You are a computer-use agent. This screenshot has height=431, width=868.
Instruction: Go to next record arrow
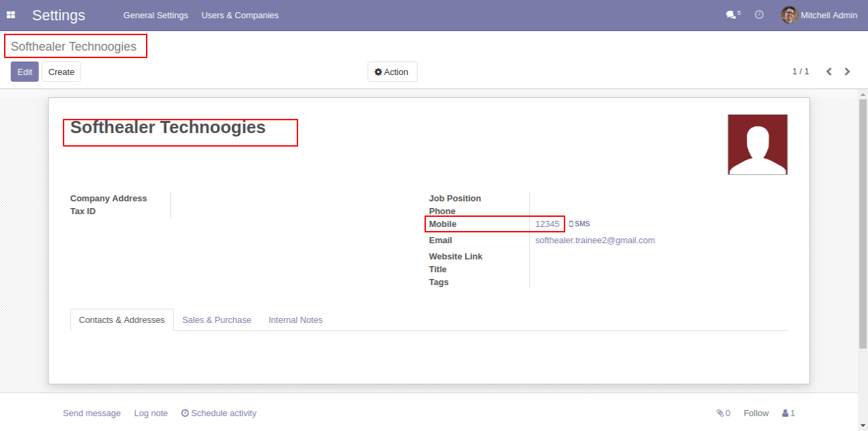tap(847, 72)
